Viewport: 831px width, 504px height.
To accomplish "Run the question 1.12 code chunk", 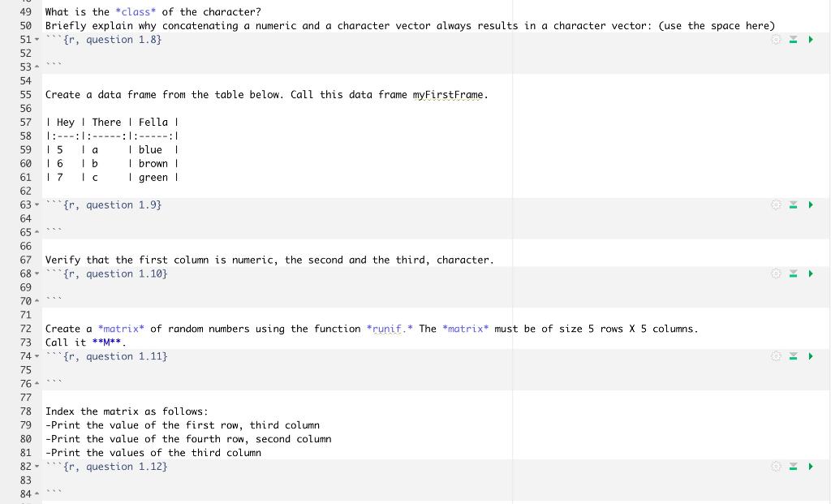I will pyautogui.click(x=811, y=467).
